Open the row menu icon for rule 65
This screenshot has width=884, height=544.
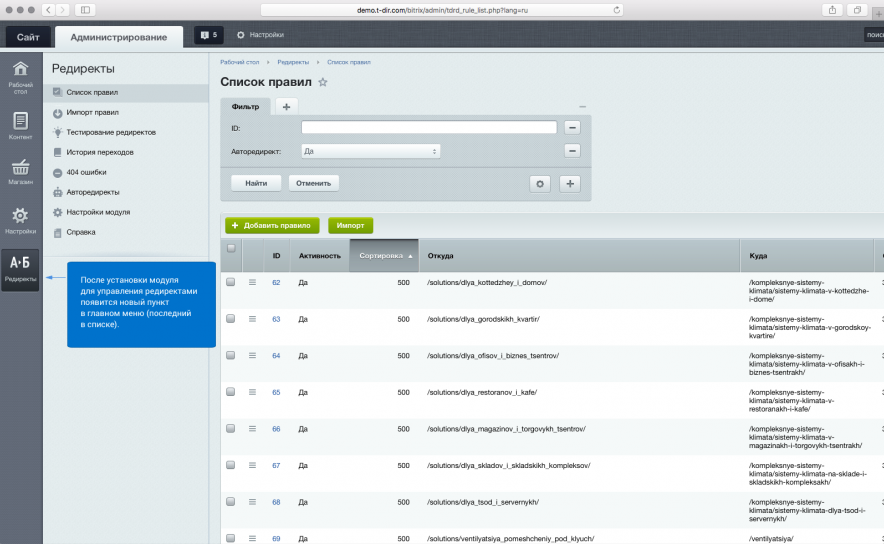tap(252, 392)
